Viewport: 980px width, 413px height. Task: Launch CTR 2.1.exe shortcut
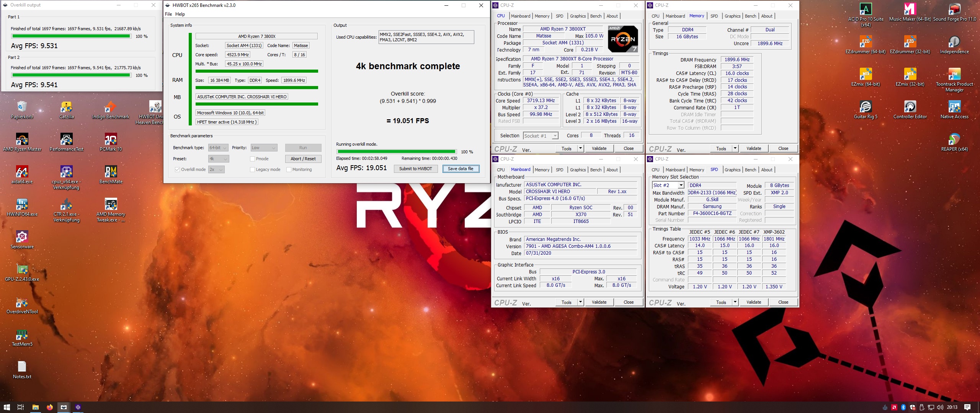[67, 210]
